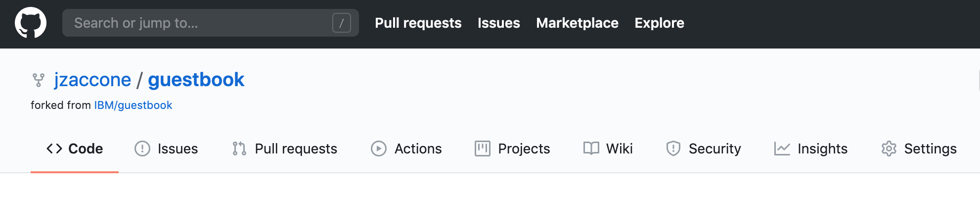This screenshot has width=980, height=199.
Task: Click the Security shield icon
Action: pyautogui.click(x=673, y=149)
